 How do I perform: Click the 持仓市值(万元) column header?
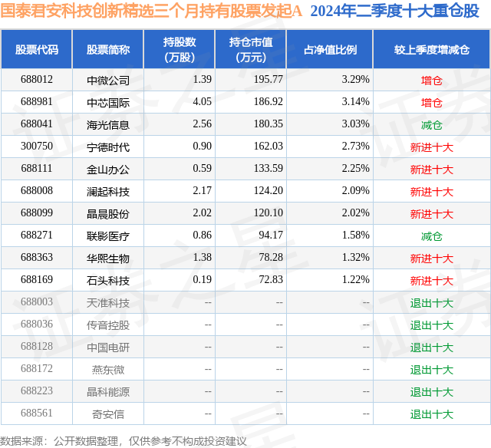251,49
